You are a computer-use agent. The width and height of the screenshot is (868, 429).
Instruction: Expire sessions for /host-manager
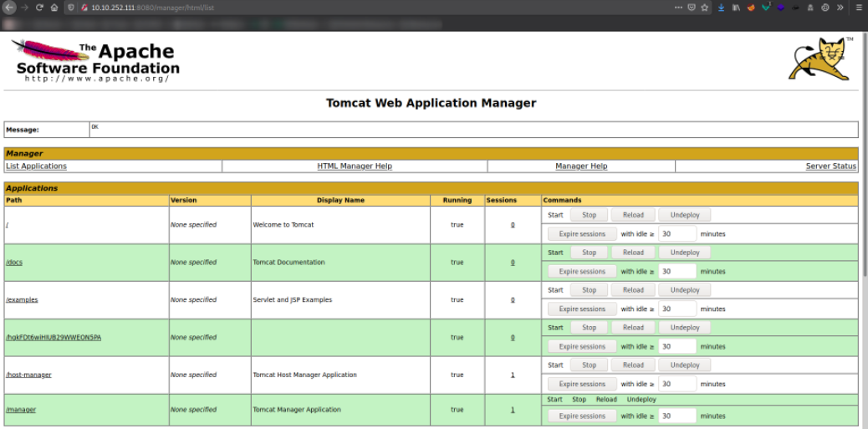tap(582, 384)
